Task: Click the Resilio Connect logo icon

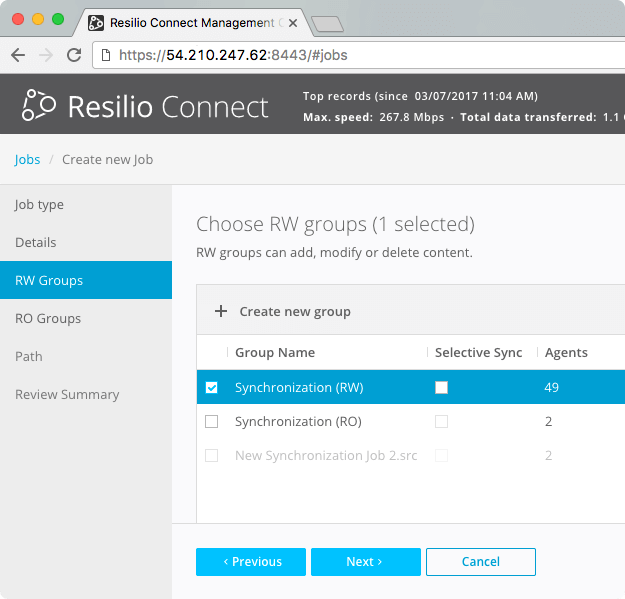Action: [x=39, y=105]
